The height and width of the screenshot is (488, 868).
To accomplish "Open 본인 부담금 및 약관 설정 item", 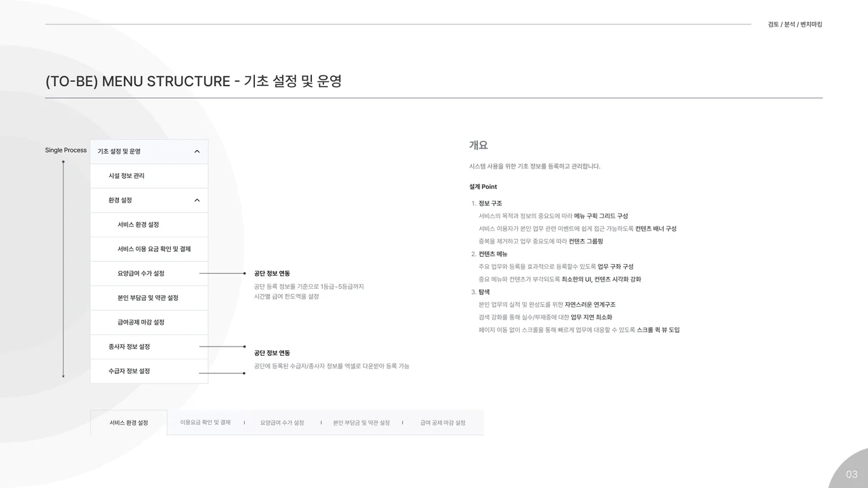I will coord(149,298).
